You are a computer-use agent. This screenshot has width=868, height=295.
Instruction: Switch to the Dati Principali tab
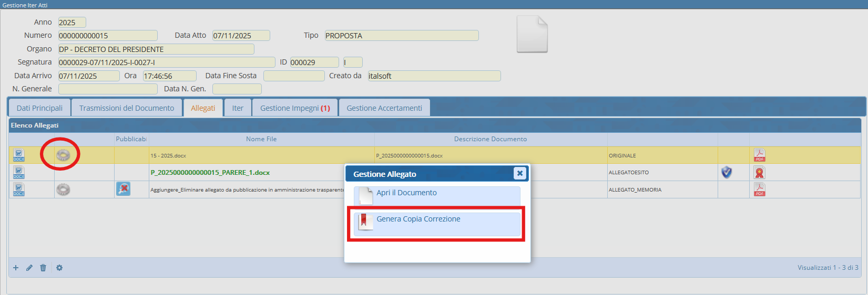tap(39, 108)
